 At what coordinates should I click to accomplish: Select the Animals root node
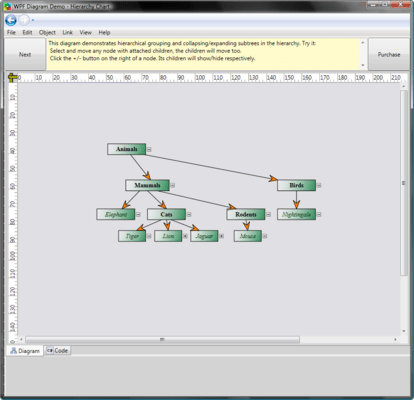[127, 149]
